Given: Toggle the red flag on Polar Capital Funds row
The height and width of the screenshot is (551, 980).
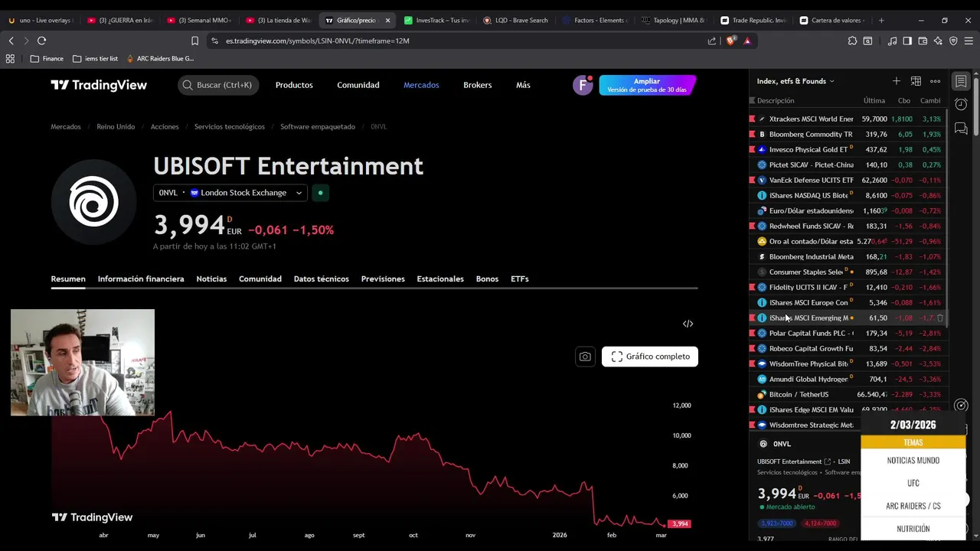Looking at the screenshot, I should pos(752,333).
